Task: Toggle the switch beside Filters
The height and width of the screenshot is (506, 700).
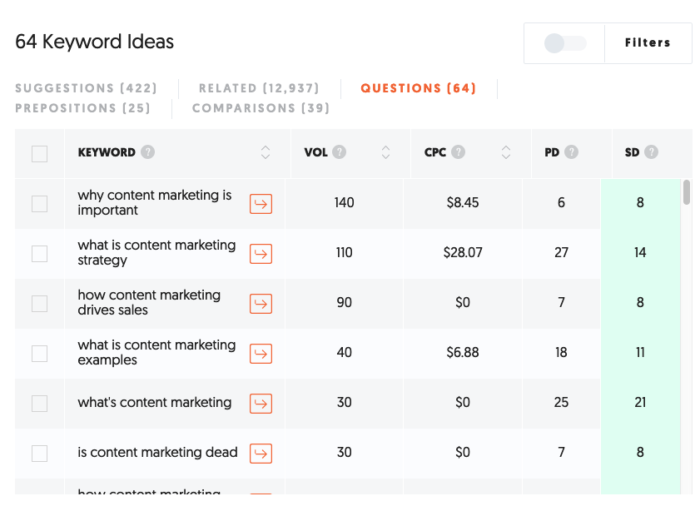Action: click(565, 43)
